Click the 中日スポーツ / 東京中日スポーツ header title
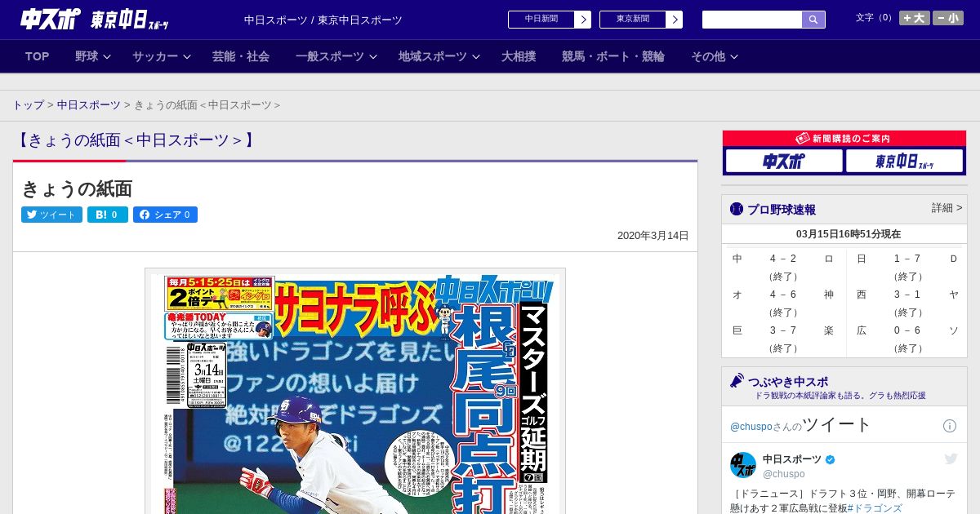Screen dimensions: 980x514 click(x=323, y=20)
